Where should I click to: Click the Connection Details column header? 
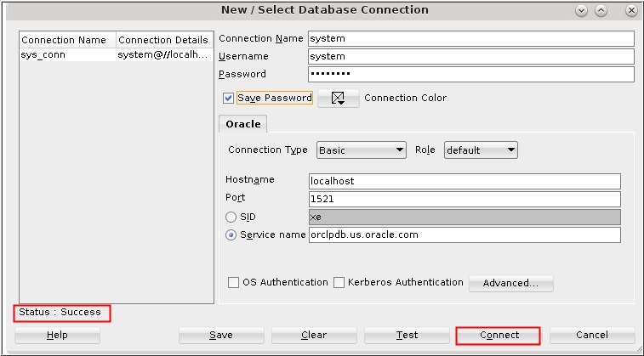click(165, 40)
